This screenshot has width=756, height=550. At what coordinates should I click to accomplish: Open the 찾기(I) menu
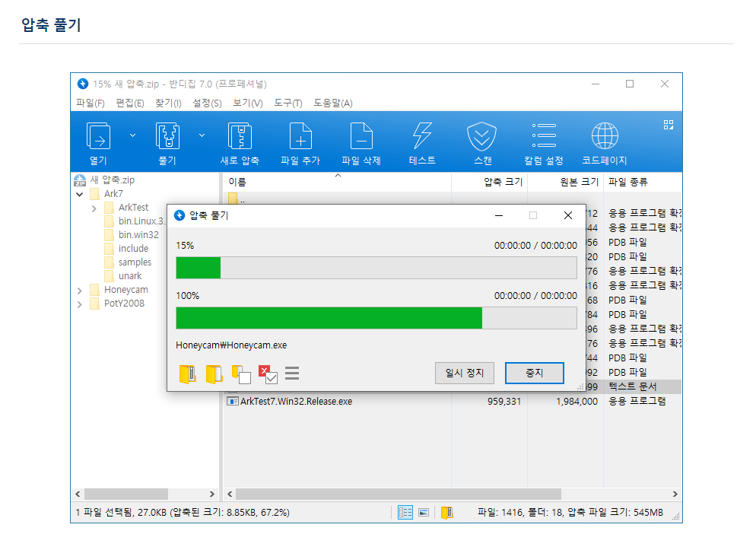168,103
